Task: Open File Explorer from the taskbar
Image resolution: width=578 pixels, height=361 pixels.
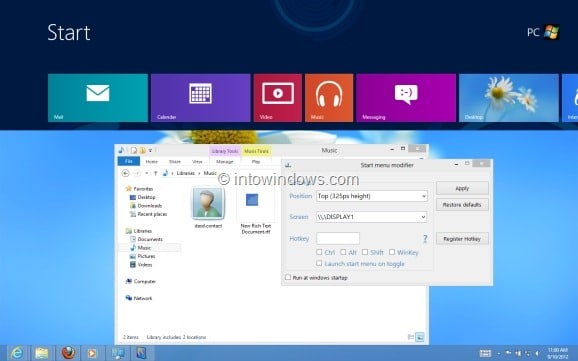Action: pos(42,353)
